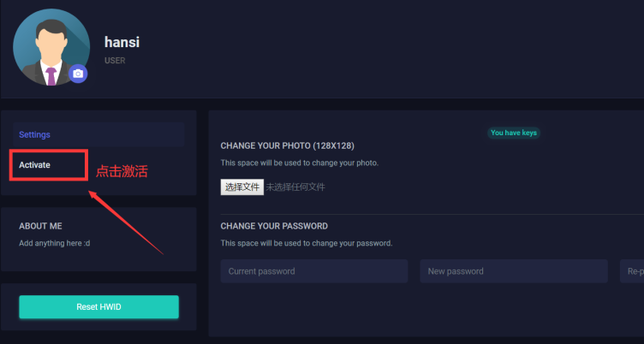Image resolution: width=644 pixels, height=344 pixels.
Task: Click into the New password field
Action: (x=514, y=271)
